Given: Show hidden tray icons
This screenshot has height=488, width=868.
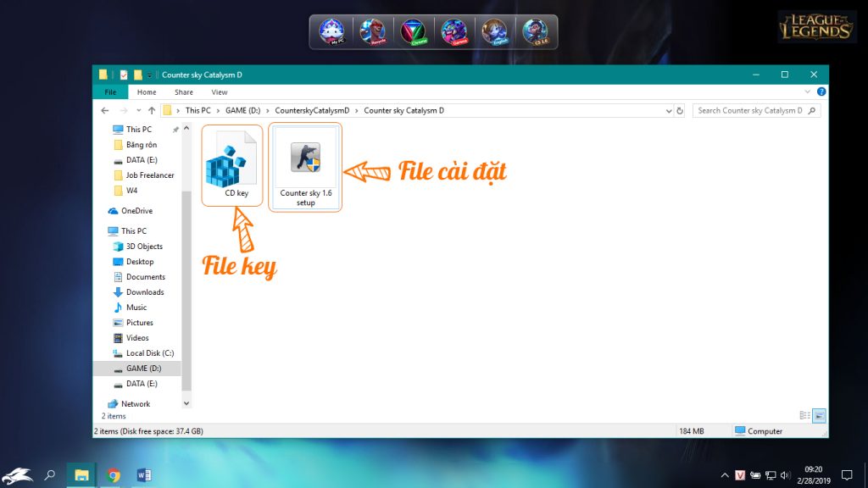Looking at the screenshot, I should tap(725, 474).
